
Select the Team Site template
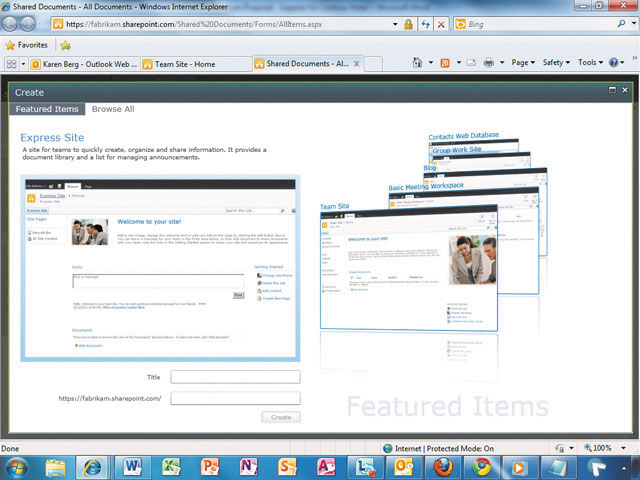coord(408,268)
